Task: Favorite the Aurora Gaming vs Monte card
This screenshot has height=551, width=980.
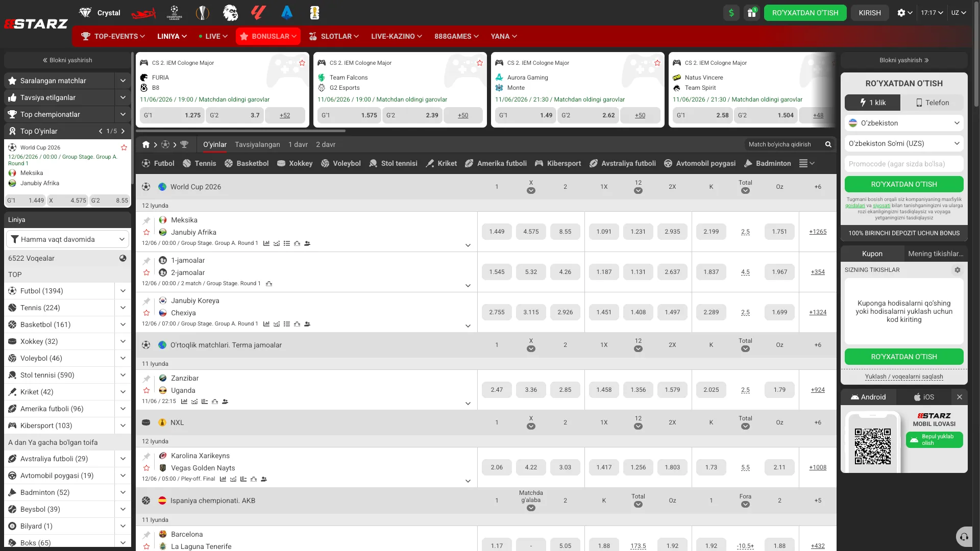Action: [657, 63]
